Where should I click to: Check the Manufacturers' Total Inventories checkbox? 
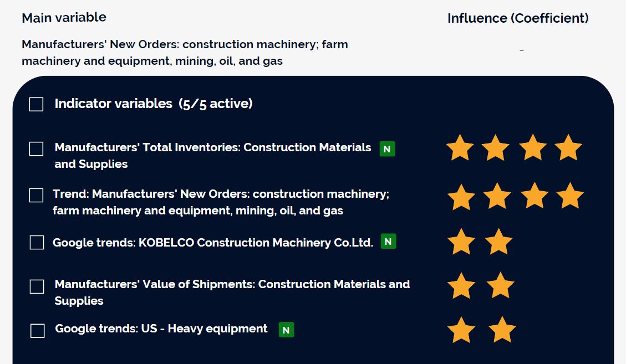(x=36, y=148)
